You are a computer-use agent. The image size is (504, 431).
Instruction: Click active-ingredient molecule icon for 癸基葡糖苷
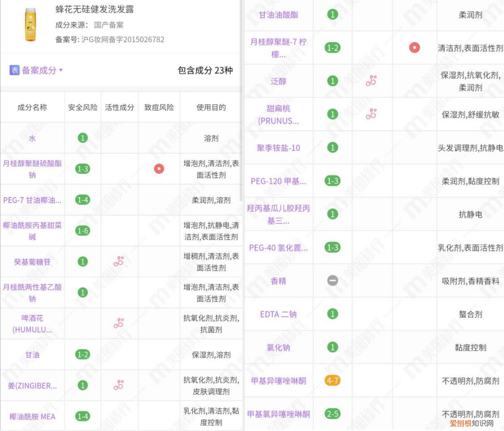point(119,261)
